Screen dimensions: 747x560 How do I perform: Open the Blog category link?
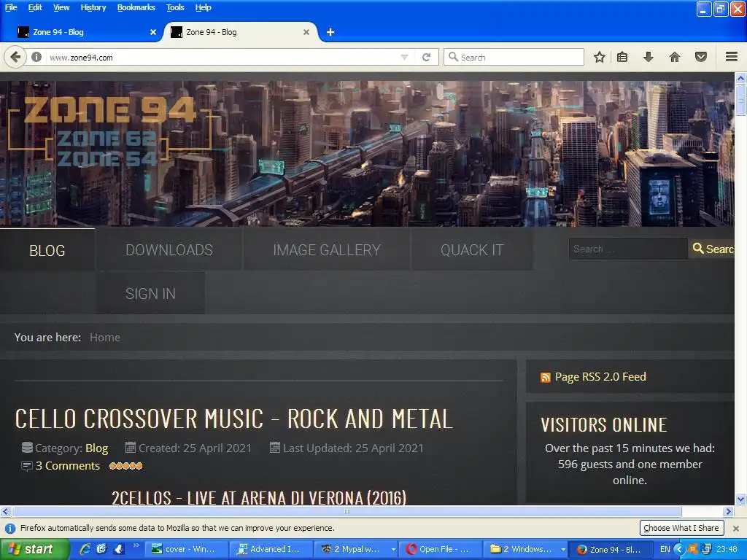point(97,448)
